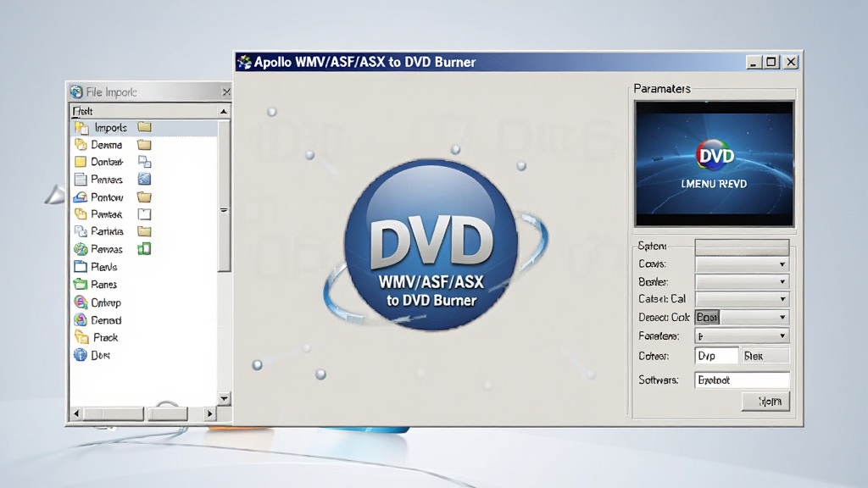Image resolution: width=868 pixels, height=488 pixels.
Task: Click the Demma item icon
Action: click(x=81, y=145)
